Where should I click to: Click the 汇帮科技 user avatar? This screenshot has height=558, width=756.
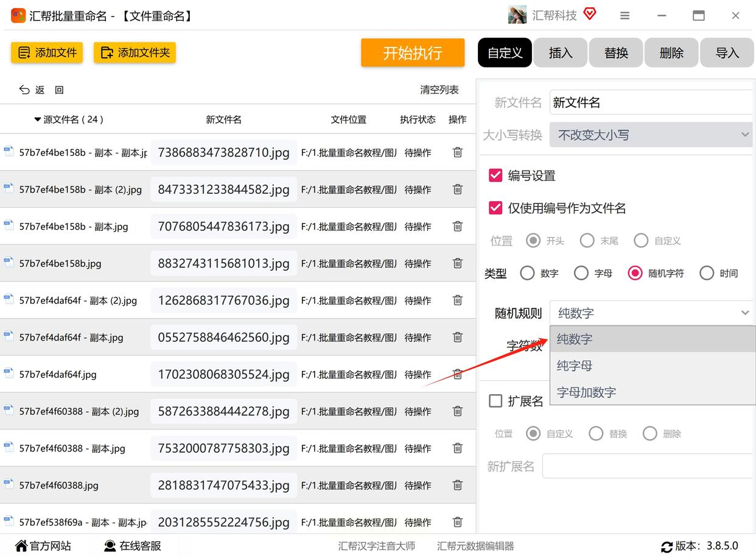pyautogui.click(x=517, y=15)
